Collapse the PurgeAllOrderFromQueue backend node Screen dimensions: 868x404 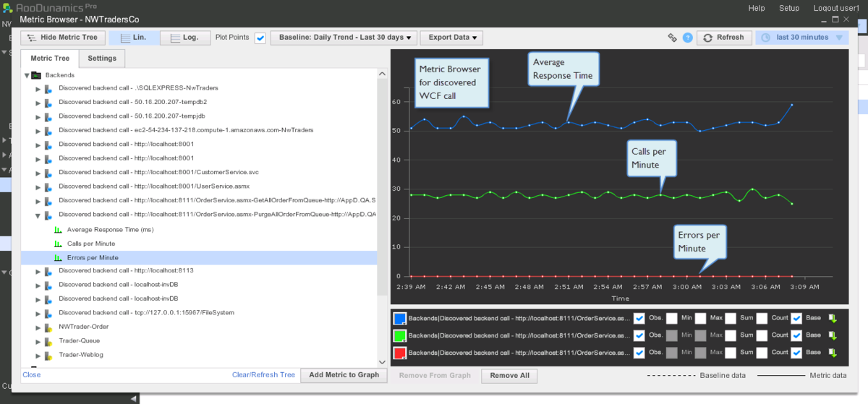(x=38, y=215)
